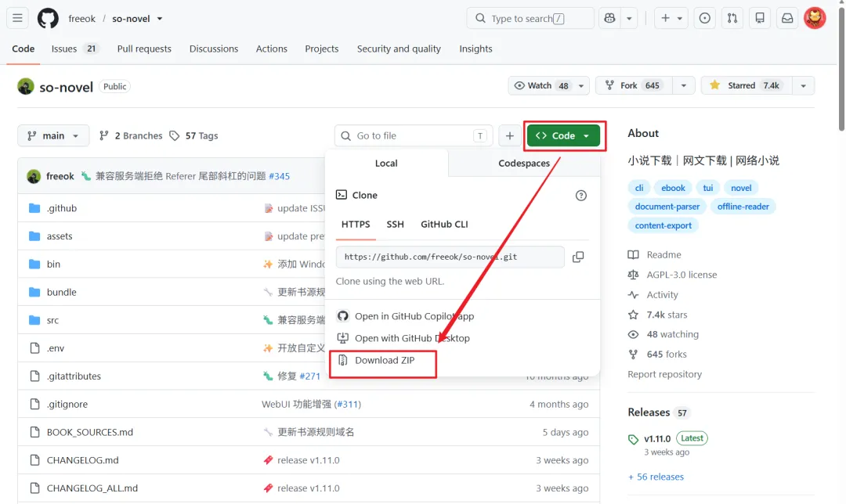Toggle the Starred button
This screenshot has height=504, width=846.
coord(747,86)
